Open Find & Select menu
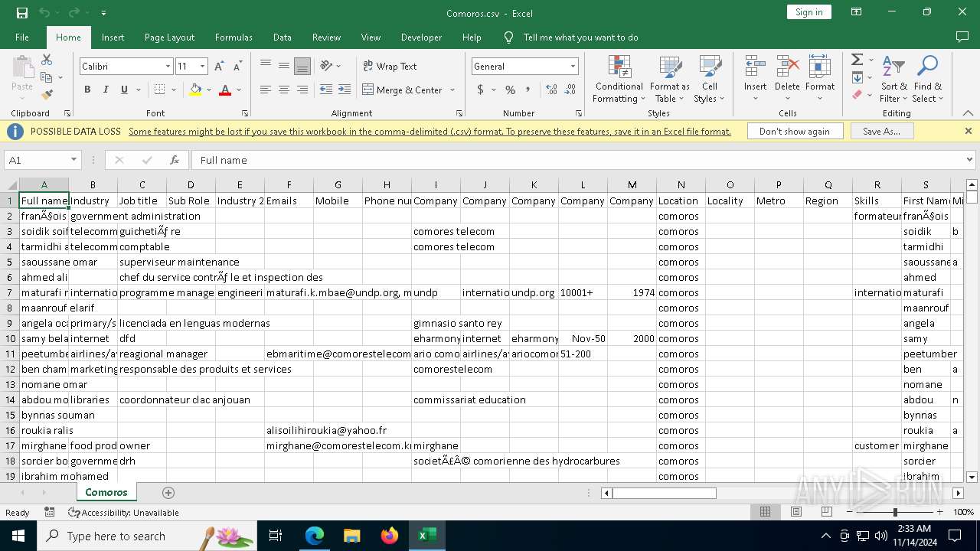980x551 pixels. click(927, 79)
